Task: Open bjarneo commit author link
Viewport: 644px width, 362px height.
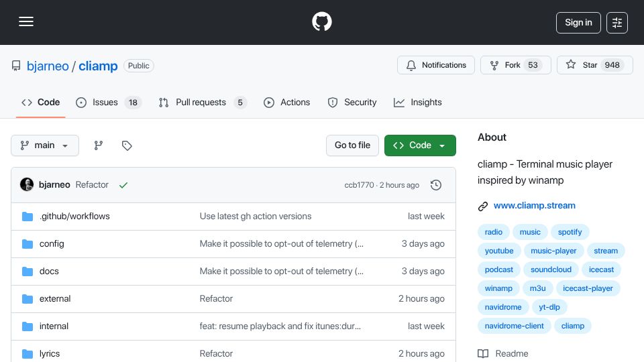Action: click(54, 185)
